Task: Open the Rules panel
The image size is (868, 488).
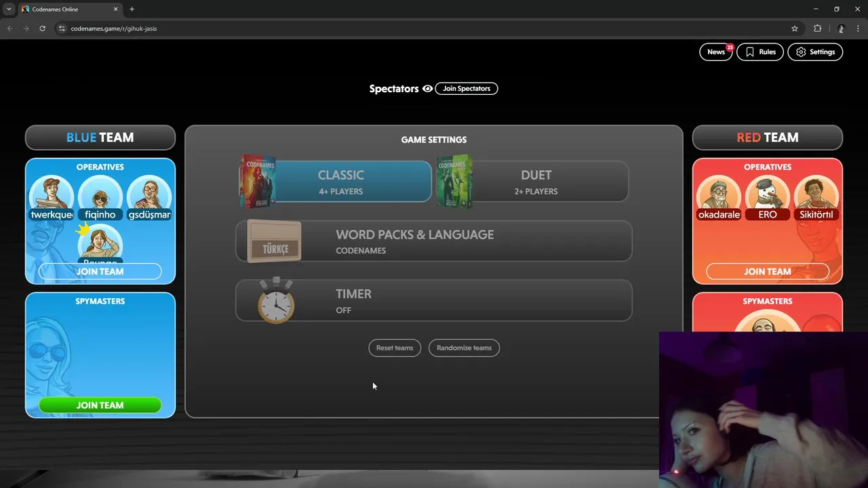Action: pyautogui.click(x=760, y=52)
